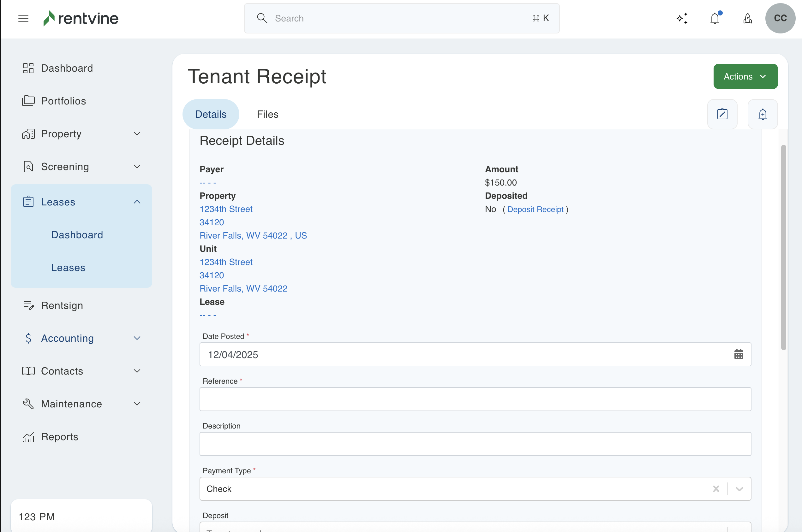Expand the Payment Type dropdown
The image size is (802, 532).
click(739, 488)
